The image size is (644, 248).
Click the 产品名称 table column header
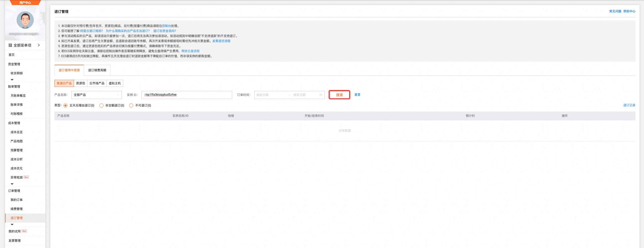[63, 116]
